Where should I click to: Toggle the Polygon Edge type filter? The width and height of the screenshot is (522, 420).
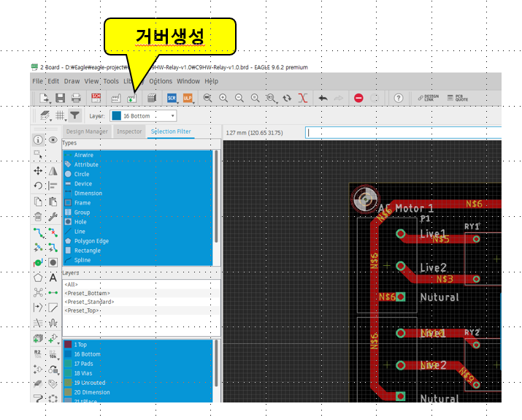pos(91,240)
